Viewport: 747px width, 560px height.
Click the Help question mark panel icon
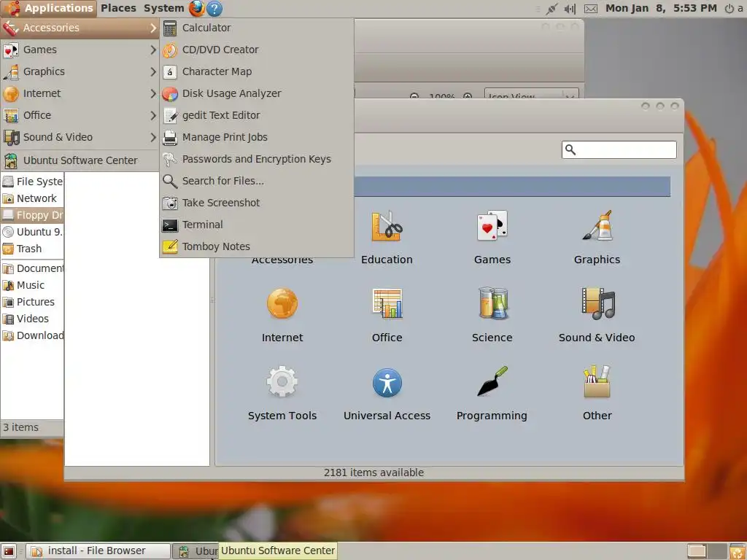click(x=214, y=8)
